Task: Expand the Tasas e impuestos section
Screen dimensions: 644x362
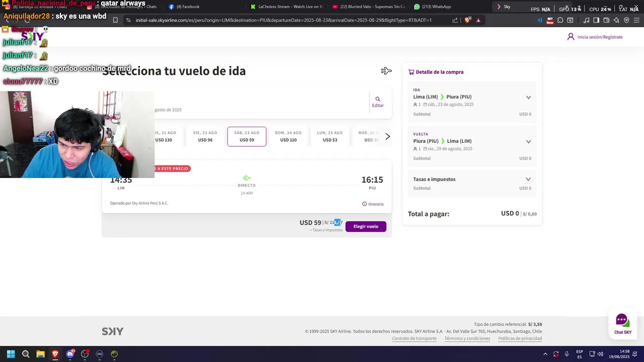Action: pyautogui.click(x=528, y=179)
